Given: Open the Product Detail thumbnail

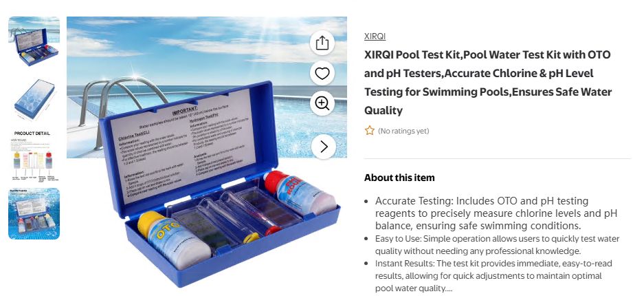Looking at the screenshot, I should click(x=34, y=156).
